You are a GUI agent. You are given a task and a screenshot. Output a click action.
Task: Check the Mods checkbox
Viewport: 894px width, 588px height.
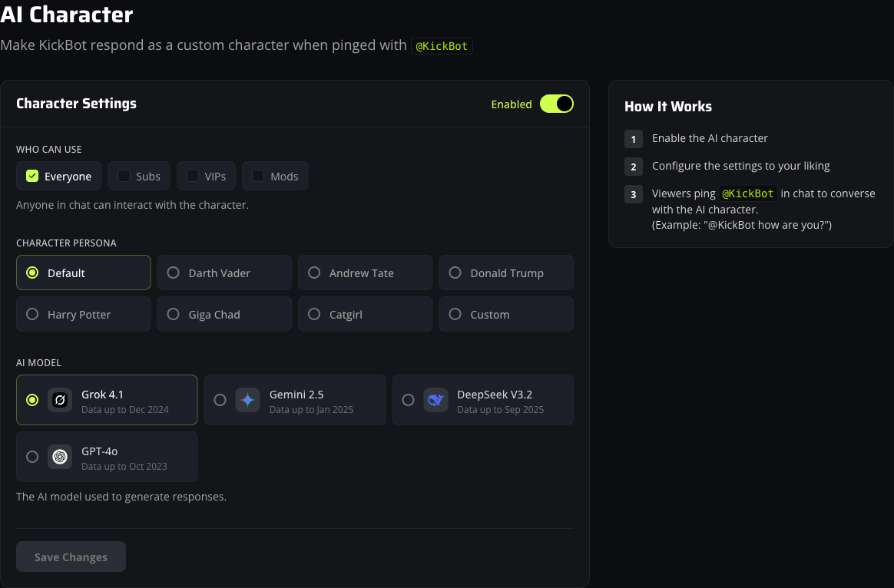[x=258, y=176]
